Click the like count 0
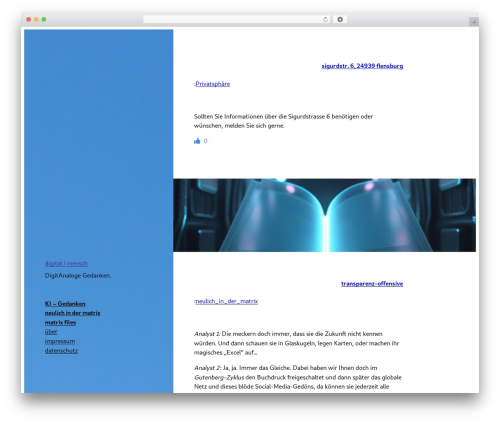This screenshot has width=500, height=423. 205,141
